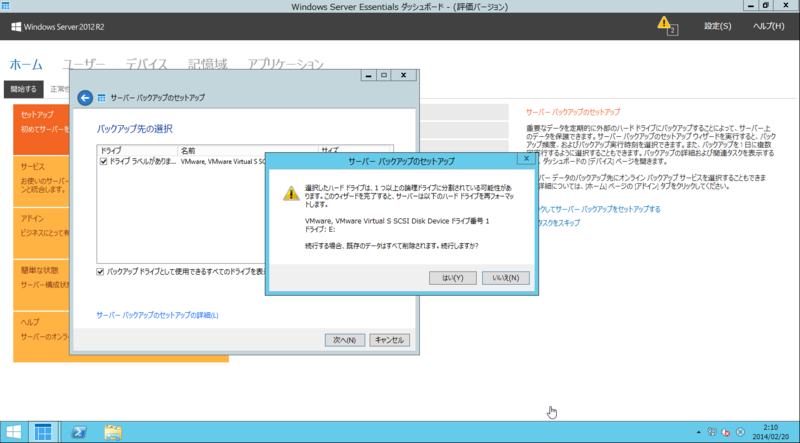
Task: Close the warning confirmation dialog
Action: click(526, 159)
